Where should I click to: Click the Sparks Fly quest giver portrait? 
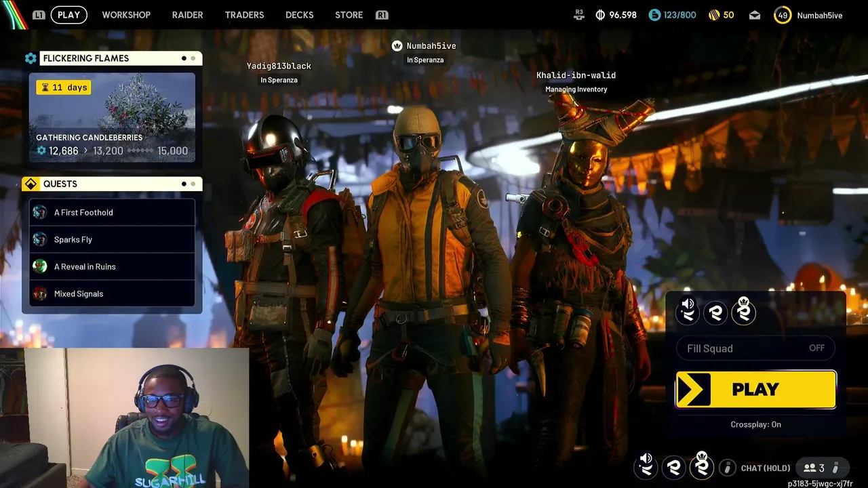[x=40, y=239]
